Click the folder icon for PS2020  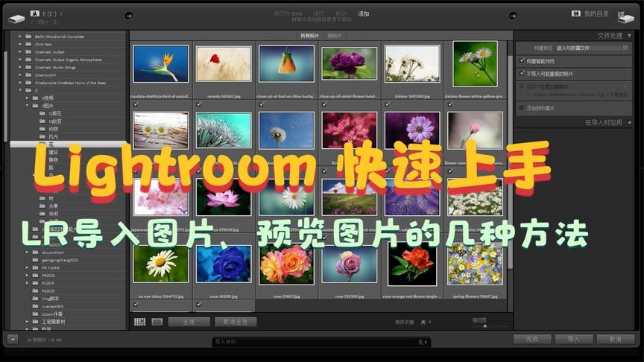pyautogui.click(x=35, y=290)
